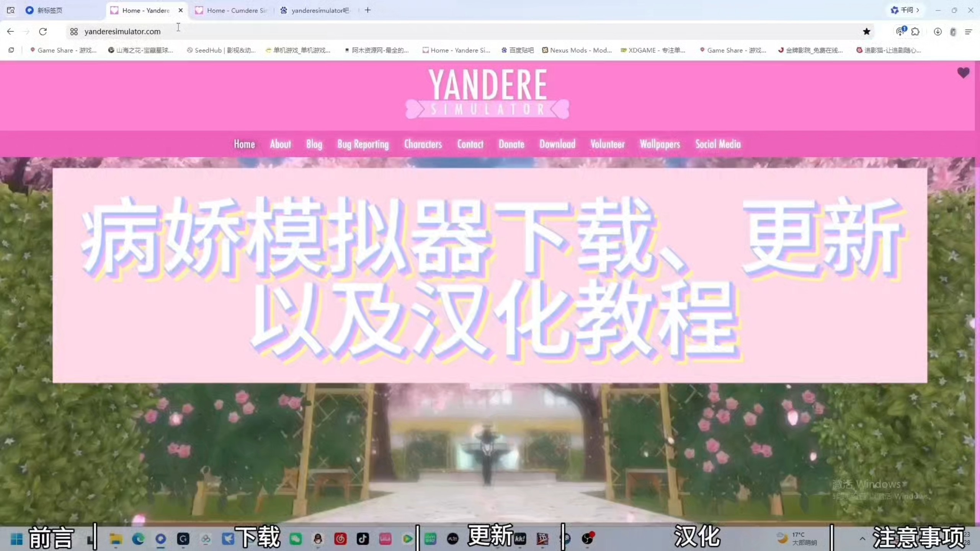Open the weather widget showing 17°C
This screenshot has width=980, height=551.
[797, 539]
